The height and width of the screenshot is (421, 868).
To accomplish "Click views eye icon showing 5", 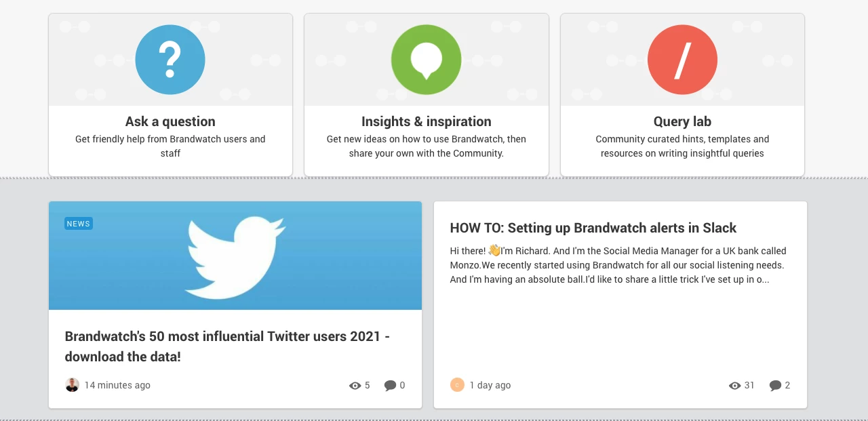I will pyautogui.click(x=355, y=386).
